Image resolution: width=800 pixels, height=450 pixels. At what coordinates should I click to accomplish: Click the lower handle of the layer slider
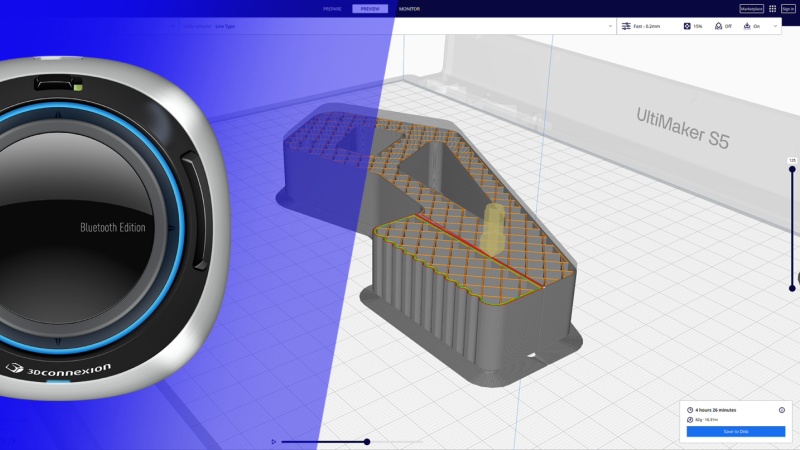792,288
